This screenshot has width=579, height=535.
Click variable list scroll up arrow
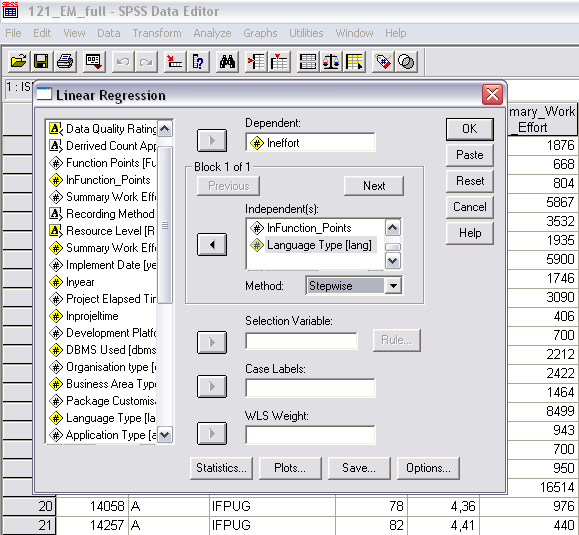click(x=165, y=129)
